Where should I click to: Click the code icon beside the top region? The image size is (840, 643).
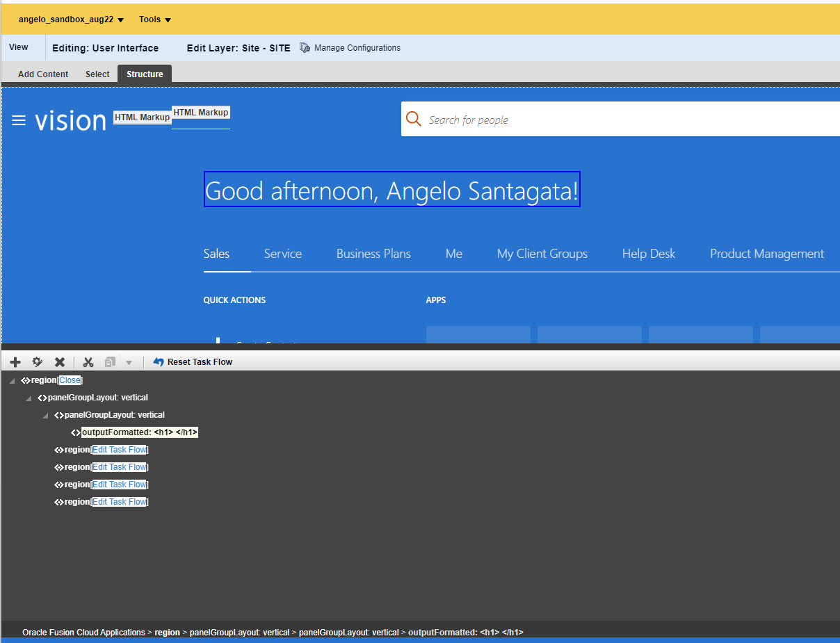[x=26, y=380]
